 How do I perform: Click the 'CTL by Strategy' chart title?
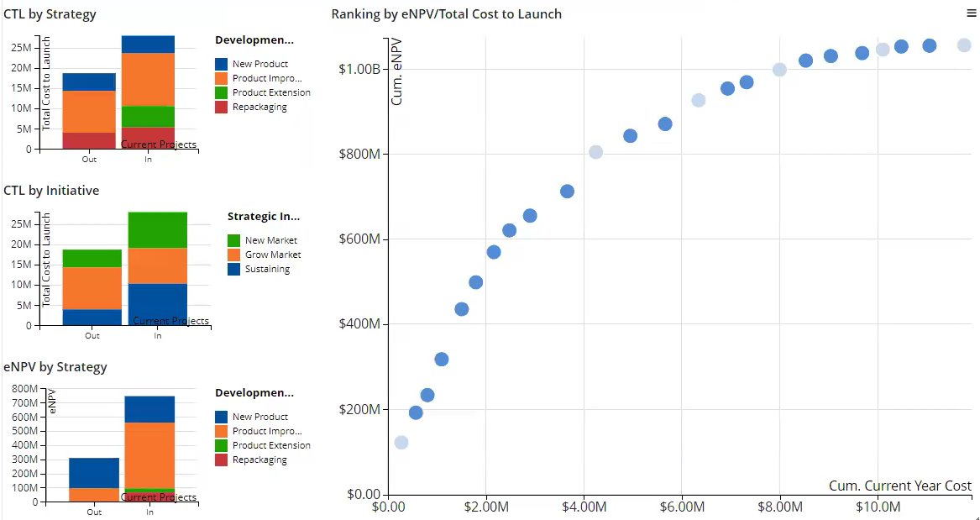pyautogui.click(x=50, y=13)
